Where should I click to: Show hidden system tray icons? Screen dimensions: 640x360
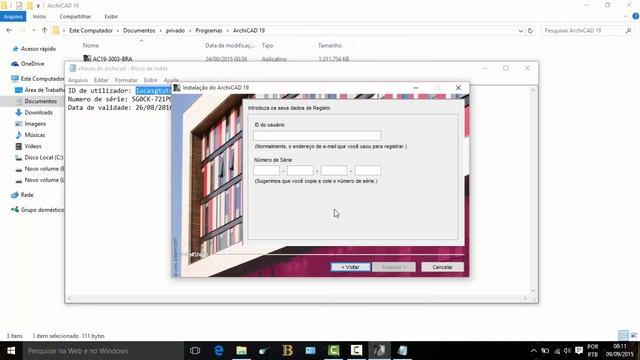pyautogui.click(x=533, y=351)
